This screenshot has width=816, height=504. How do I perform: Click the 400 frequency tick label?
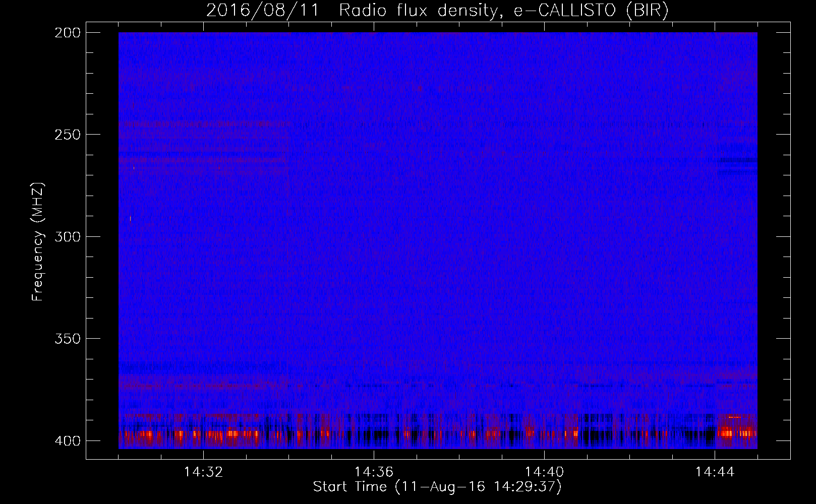coord(67,440)
